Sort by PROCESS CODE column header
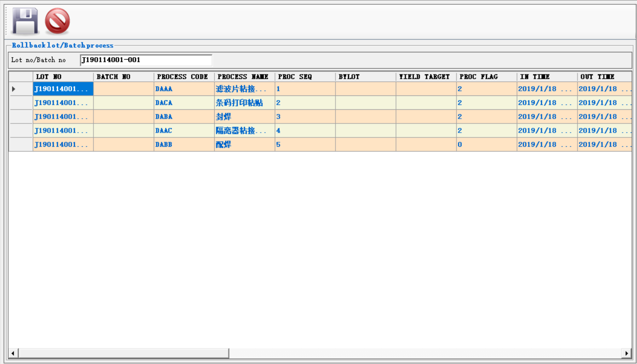This screenshot has width=637, height=364. pyautogui.click(x=184, y=76)
